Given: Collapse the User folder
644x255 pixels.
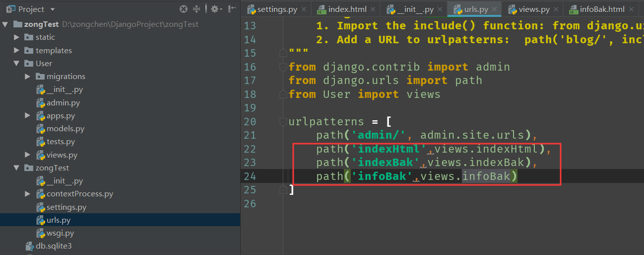Looking at the screenshot, I should [17, 64].
